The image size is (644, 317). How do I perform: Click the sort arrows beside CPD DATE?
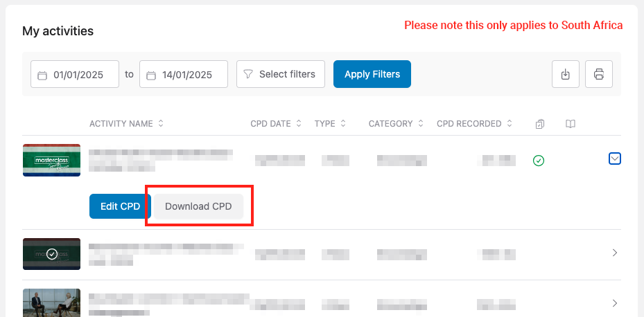click(299, 124)
